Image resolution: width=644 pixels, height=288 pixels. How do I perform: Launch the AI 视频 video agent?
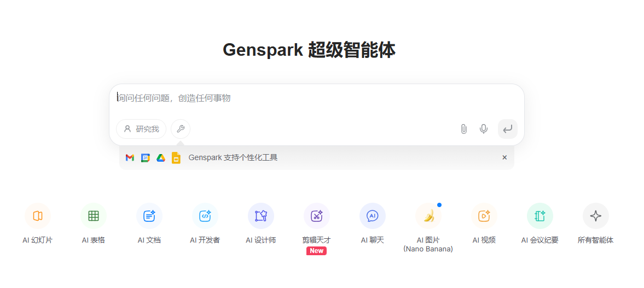484,216
